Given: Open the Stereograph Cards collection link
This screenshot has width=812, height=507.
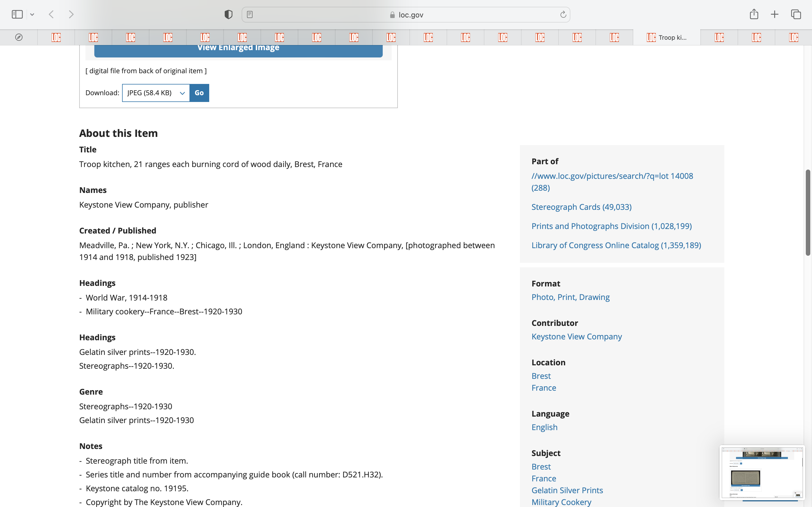Looking at the screenshot, I should tap(581, 207).
